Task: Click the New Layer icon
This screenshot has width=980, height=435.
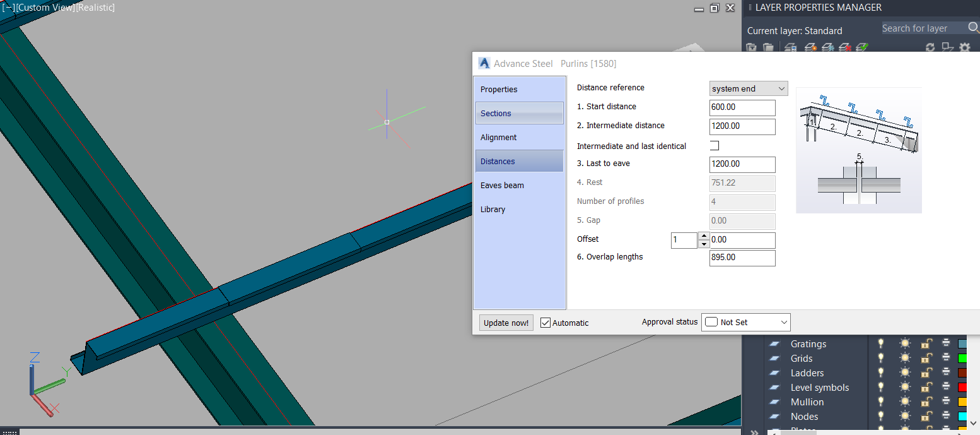Action: click(790, 48)
